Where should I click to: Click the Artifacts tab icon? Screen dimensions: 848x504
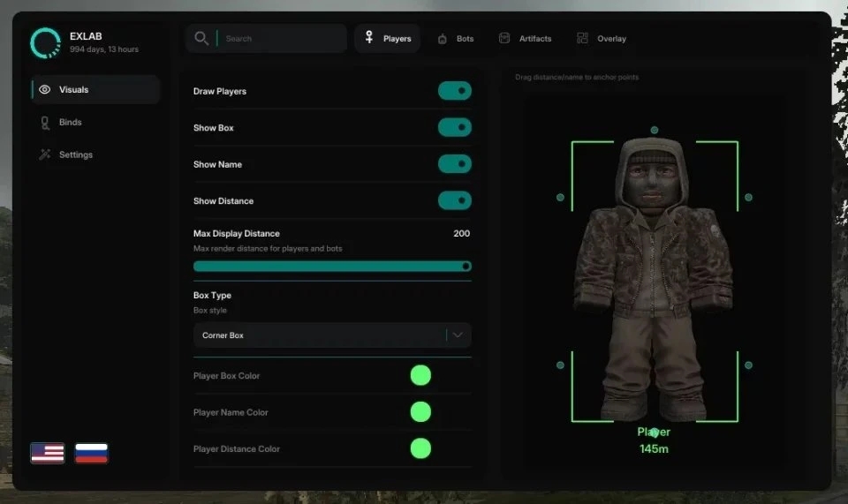[504, 38]
